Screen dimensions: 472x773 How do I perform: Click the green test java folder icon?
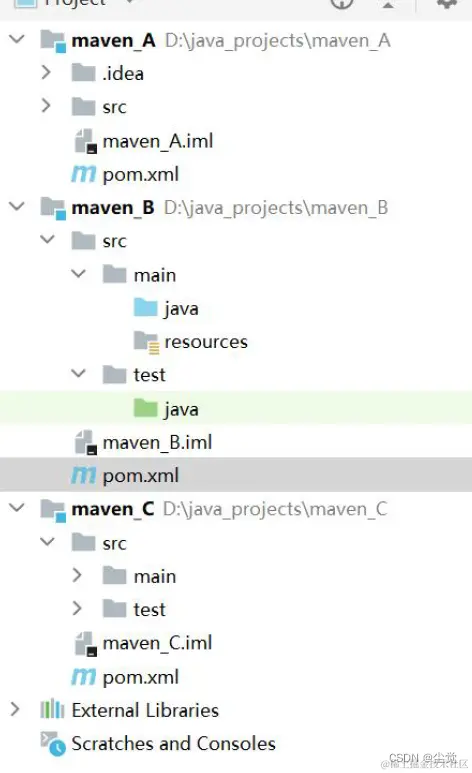point(145,408)
